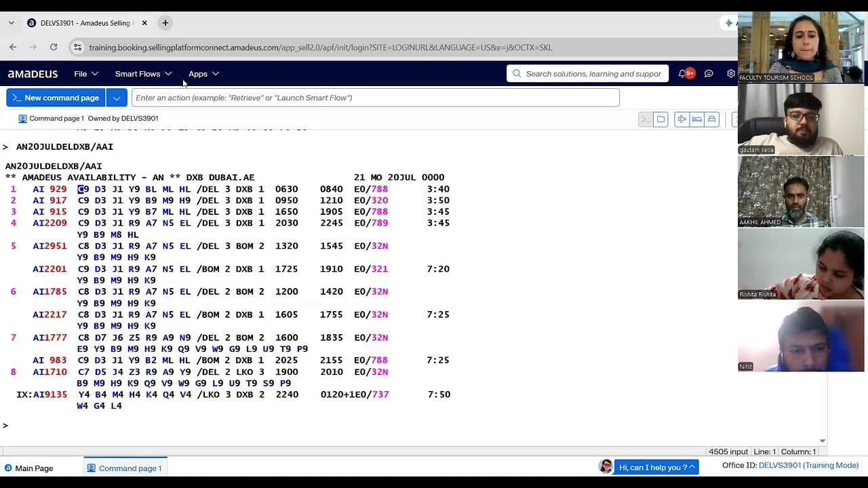This screenshot has height=488, width=868.
Task: Click the 4505 input status entry
Action: 728,451
